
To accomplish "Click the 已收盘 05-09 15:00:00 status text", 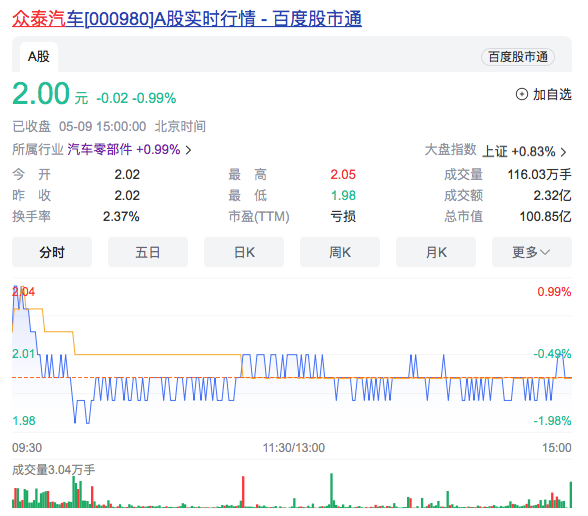I will click(79, 126).
